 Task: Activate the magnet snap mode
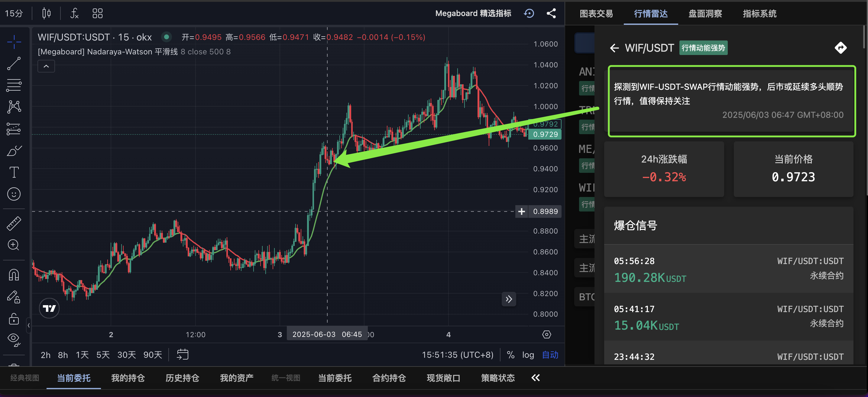click(x=14, y=275)
